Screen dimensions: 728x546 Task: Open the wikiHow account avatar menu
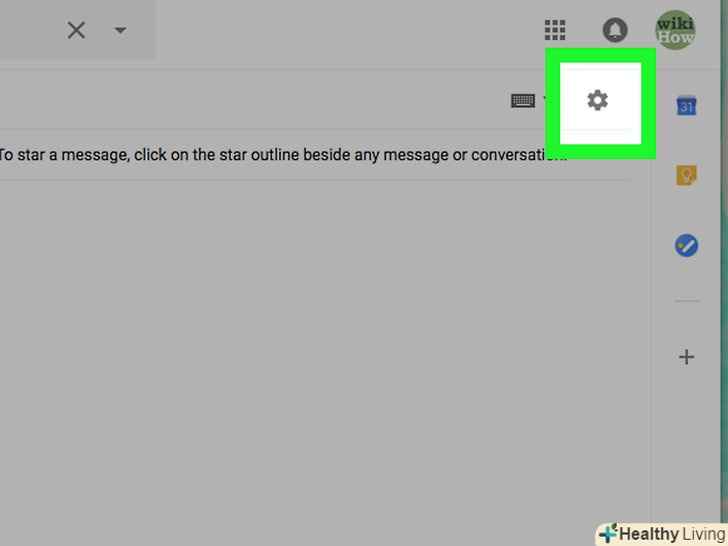coord(675,30)
